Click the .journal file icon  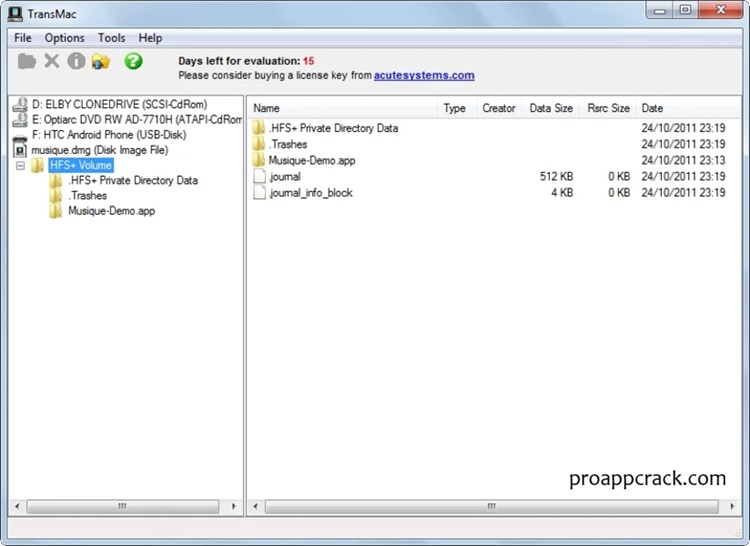click(x=259, y=176)
